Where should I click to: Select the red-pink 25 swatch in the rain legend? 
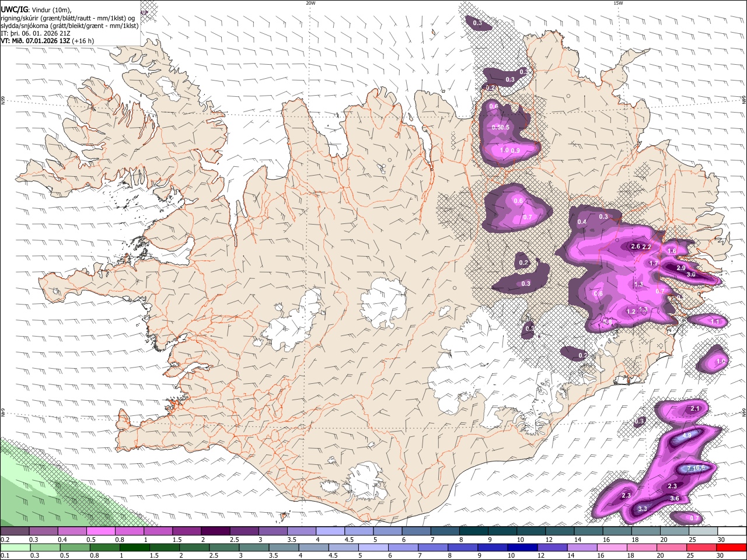click(x=701, y=547)
